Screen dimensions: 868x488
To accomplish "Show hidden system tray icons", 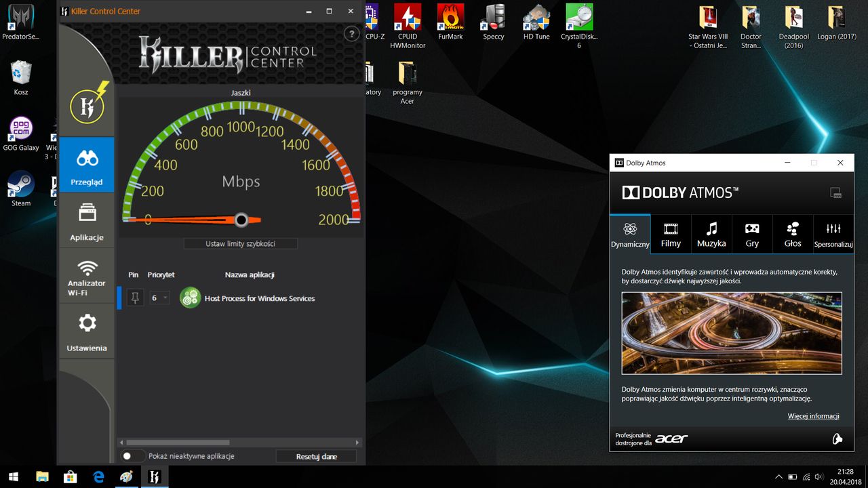I will point(778,477).
